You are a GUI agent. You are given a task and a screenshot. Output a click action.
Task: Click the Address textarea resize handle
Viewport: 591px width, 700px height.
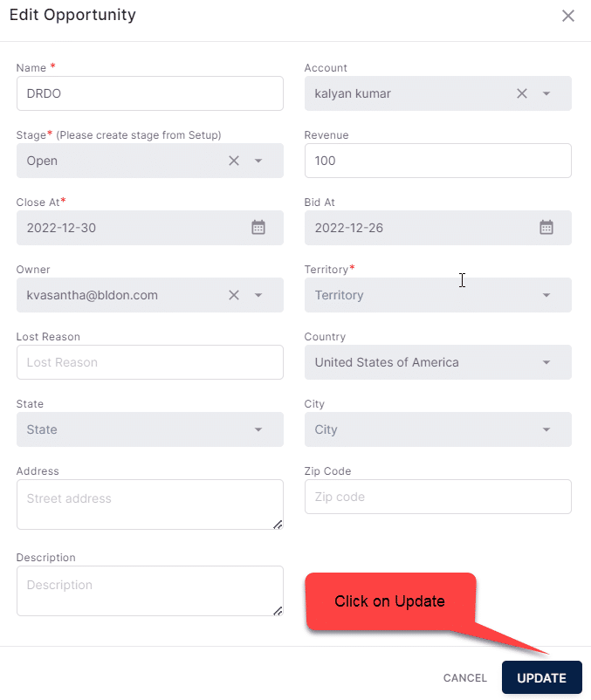278,525
